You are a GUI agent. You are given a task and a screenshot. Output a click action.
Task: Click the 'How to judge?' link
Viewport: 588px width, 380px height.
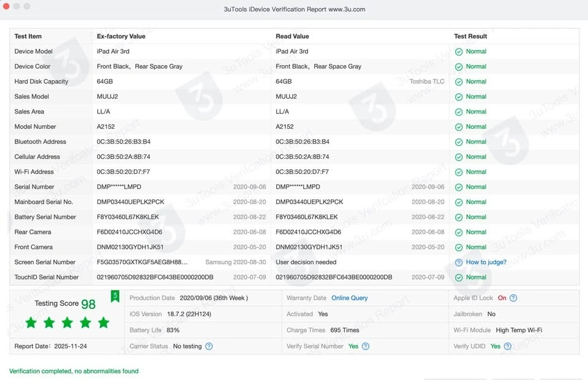(x=486, y=262)
